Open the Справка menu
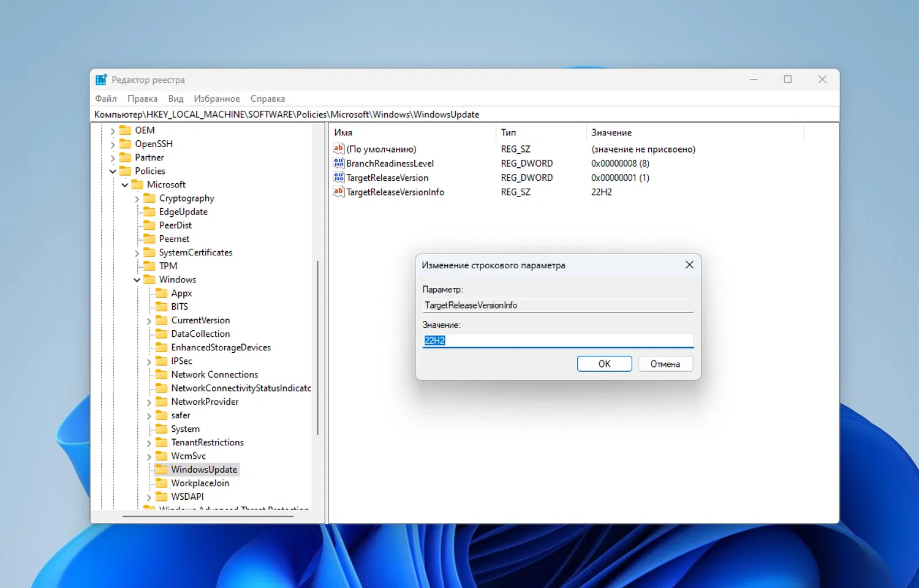 pos(268,99)
